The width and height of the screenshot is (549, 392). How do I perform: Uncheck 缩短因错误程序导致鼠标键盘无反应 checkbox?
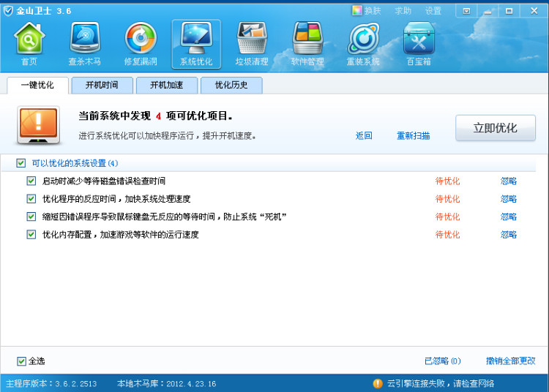pyautogui.click(x=31, y=216)
